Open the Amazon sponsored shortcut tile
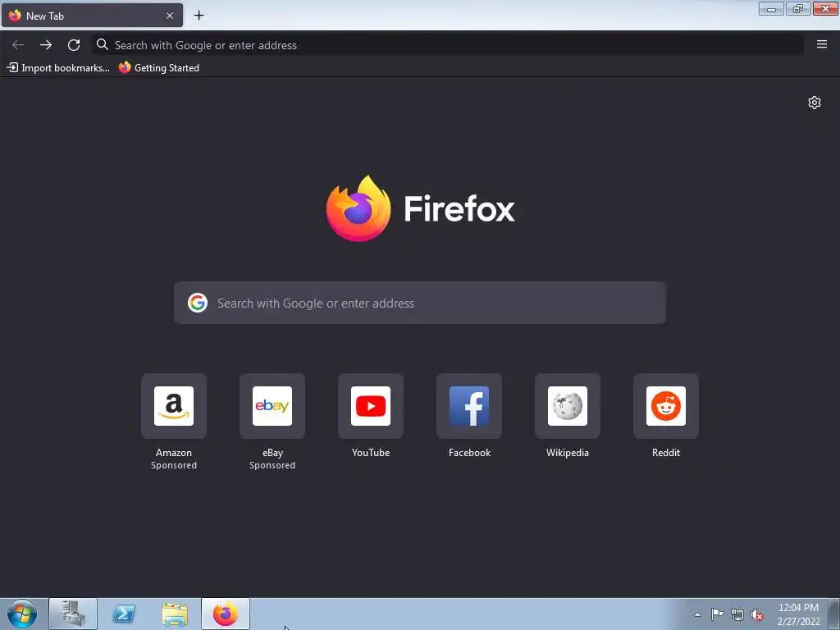The height and width of the screenshot is (630, 840). click(x=174, y=406)
